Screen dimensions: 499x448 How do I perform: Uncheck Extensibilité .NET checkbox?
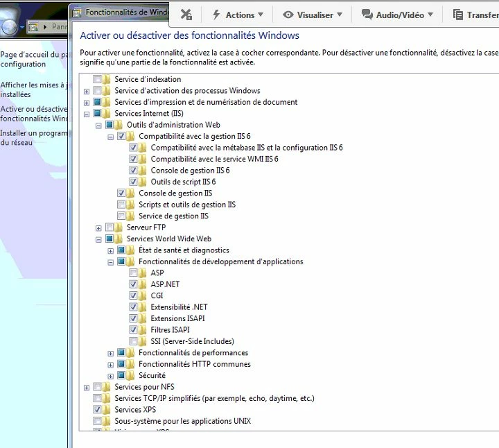pyautogui.click(x=133, y=307)
